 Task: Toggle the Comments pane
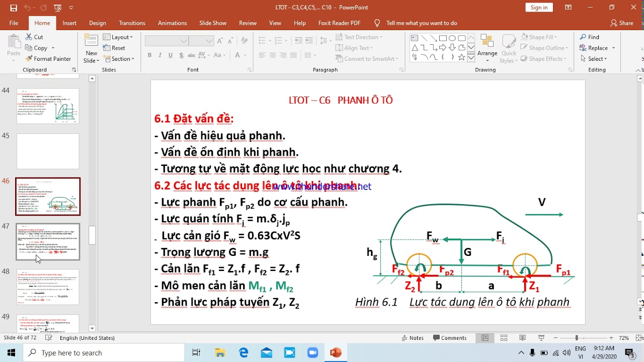click(x=450, y=338)
